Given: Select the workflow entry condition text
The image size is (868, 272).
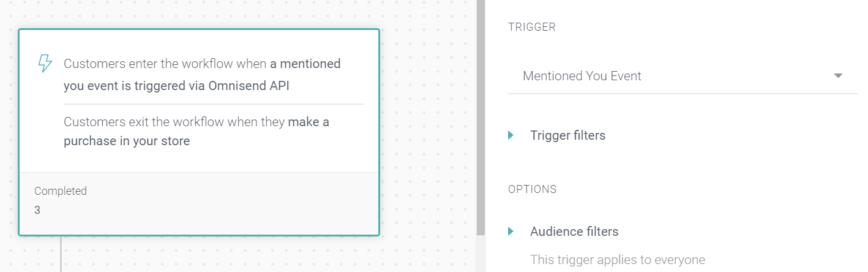Looking at the screenshot, I should pyautogui.click(x=202, y=75).
